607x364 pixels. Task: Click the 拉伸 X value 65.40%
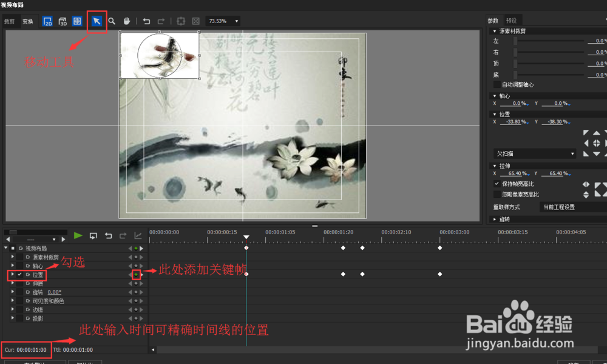[x=514, y=174]
